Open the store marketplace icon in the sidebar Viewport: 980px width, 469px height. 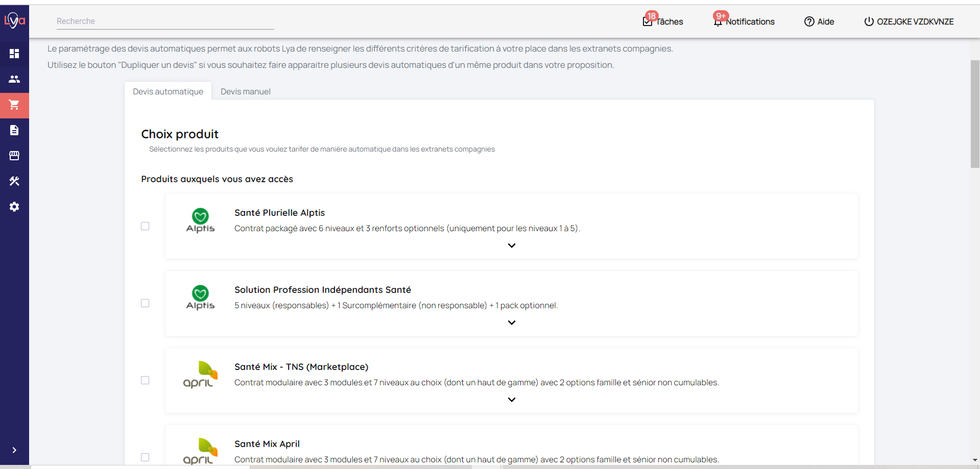(x=14, y=156)
